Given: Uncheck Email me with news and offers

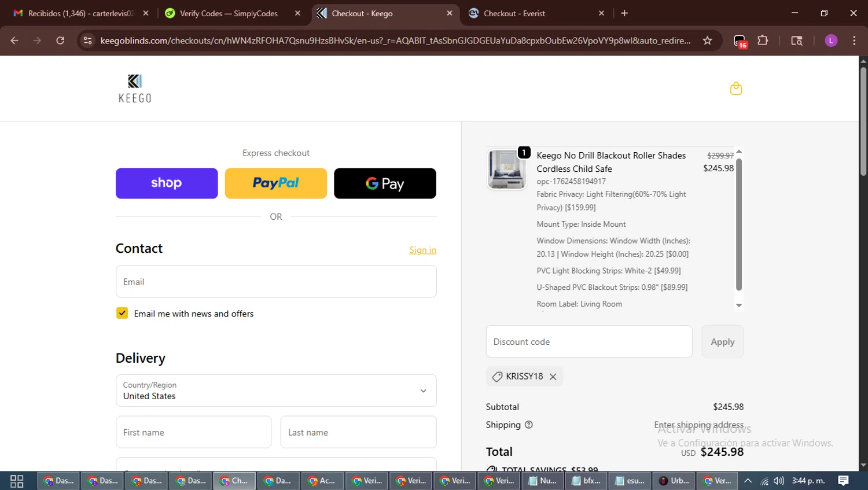Looking at the screenshot, I should 122,313.
